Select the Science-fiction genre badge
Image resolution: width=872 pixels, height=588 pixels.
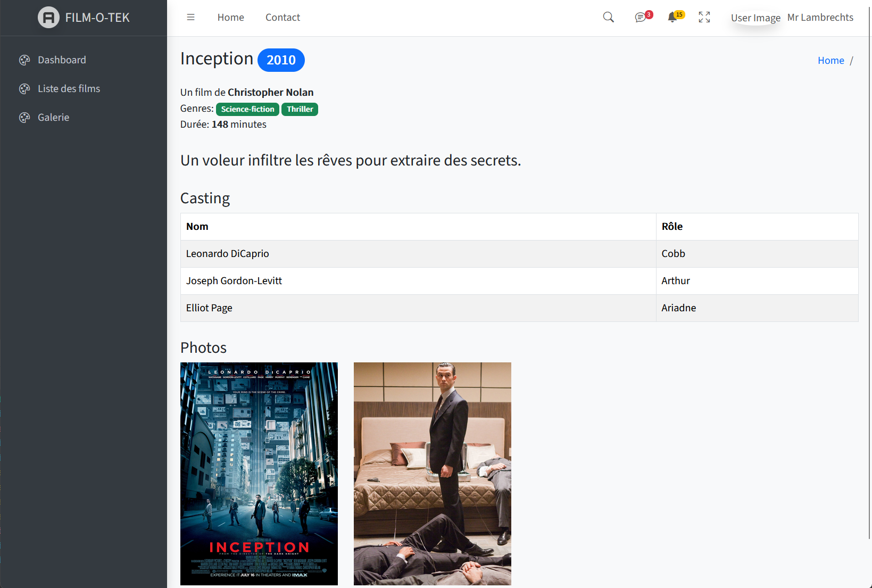(x=248, y=109)
